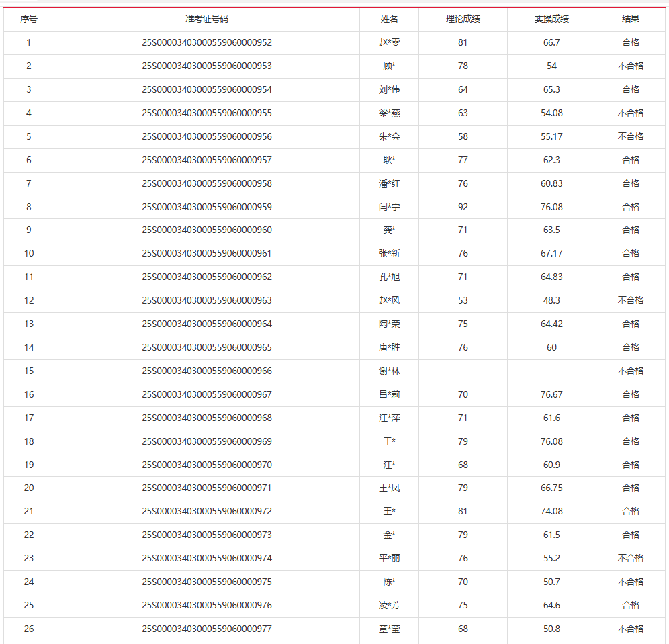Select admission number ending in 0000970
This screenshot has width=669, height=644.
click(x=207, y=465)
